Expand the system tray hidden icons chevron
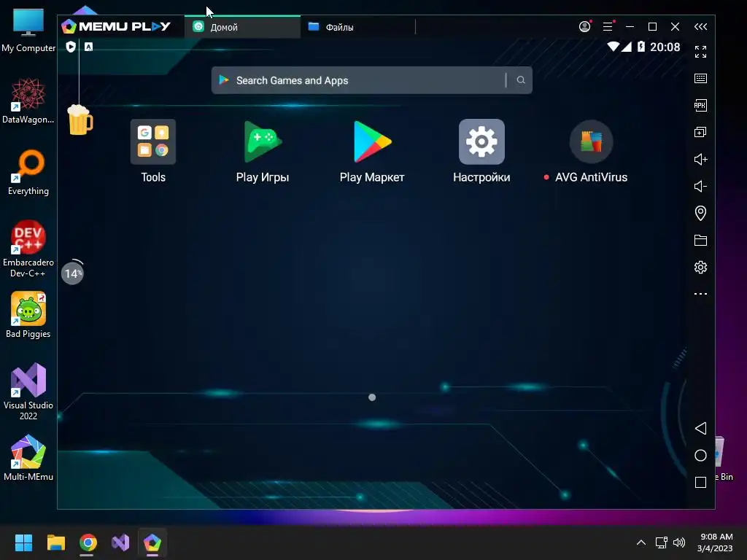Screen dimensions: 747x560 (x=641, y=542)
